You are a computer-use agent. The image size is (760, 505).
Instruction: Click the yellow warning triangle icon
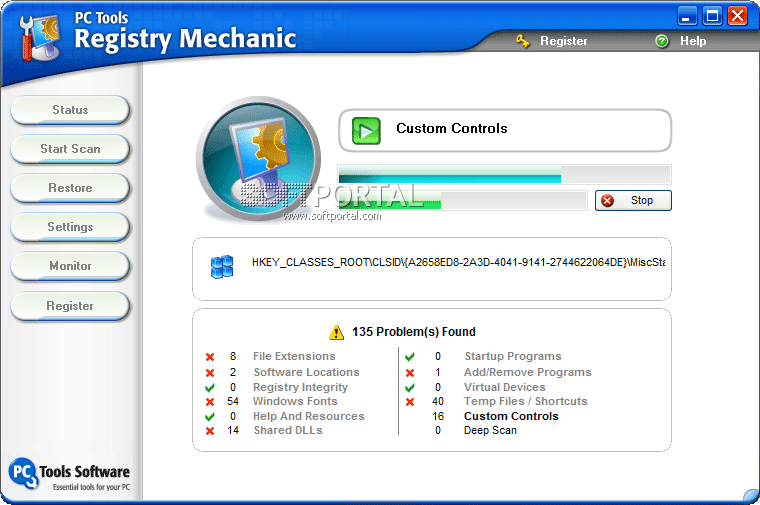[336, 332]
